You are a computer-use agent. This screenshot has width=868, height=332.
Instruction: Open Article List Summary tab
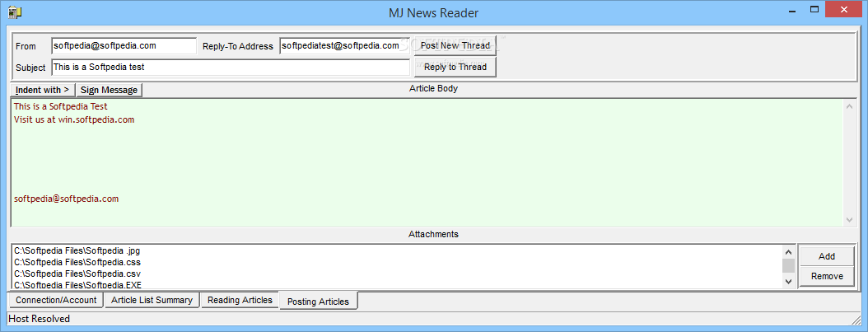coord(152,300)
